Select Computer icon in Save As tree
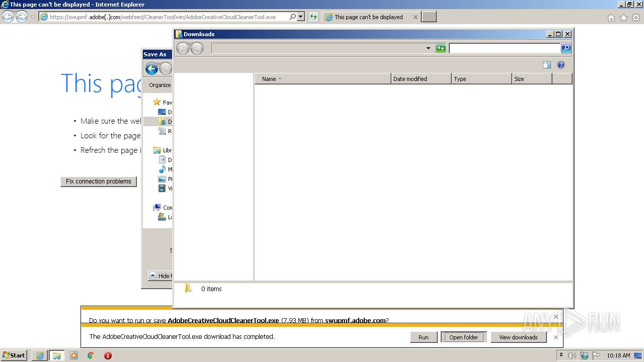This screenshot has width=644, height=362. [x=157, y=208]
